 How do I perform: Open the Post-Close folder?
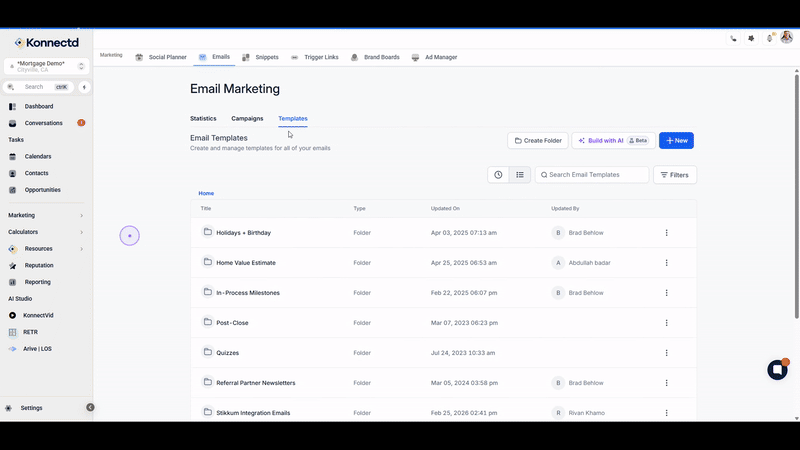pyautogui.click(x=232, y=323)
